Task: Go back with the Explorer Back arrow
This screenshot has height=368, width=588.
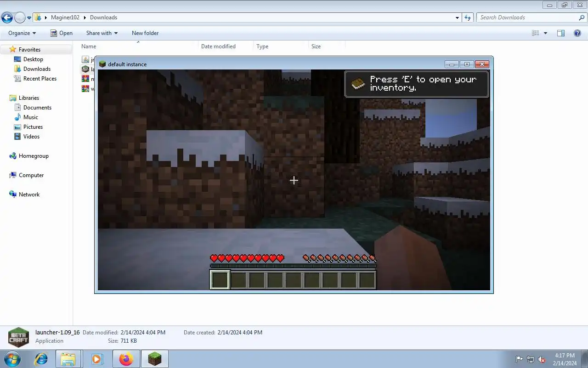Action: pos(7,18)
